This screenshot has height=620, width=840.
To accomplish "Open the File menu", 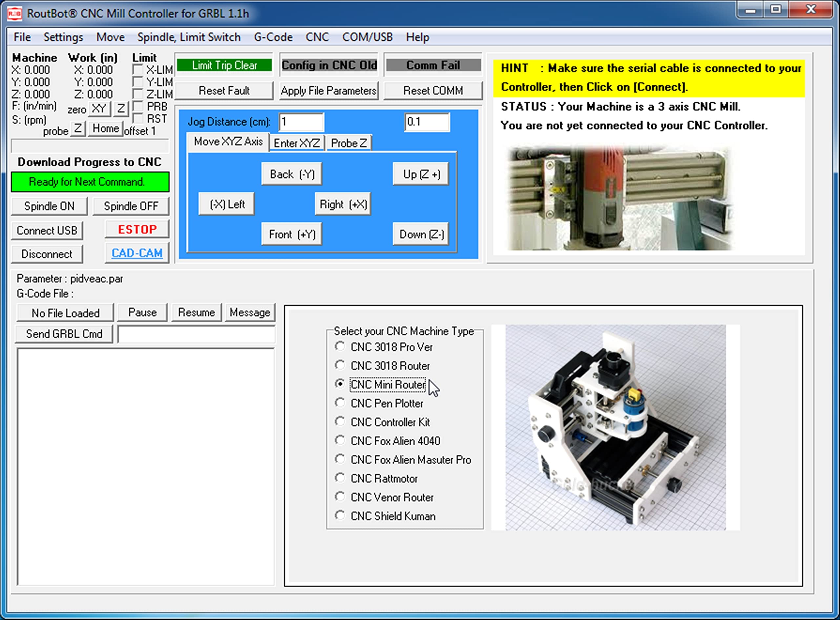I will [22, 37].
